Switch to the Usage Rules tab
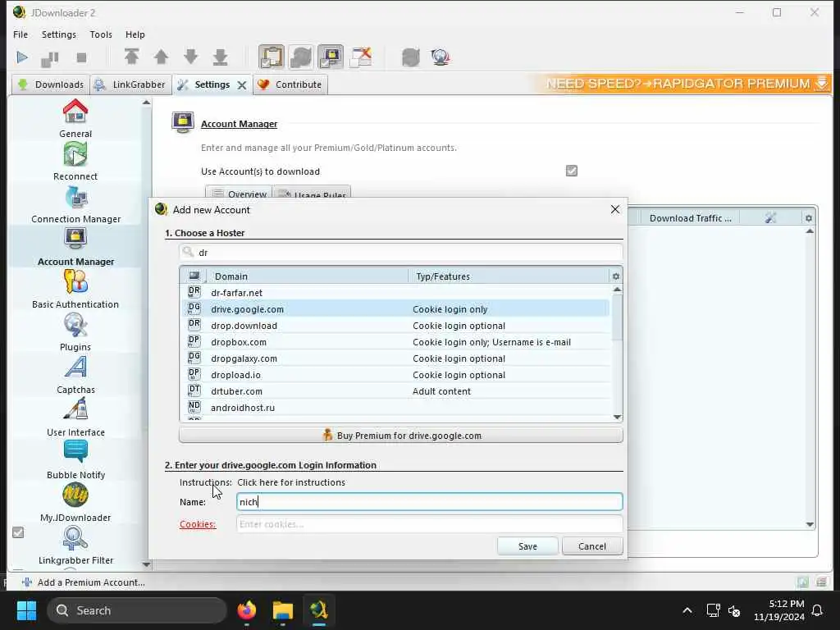This screenshot has height=630, width=840. [312, 193]
